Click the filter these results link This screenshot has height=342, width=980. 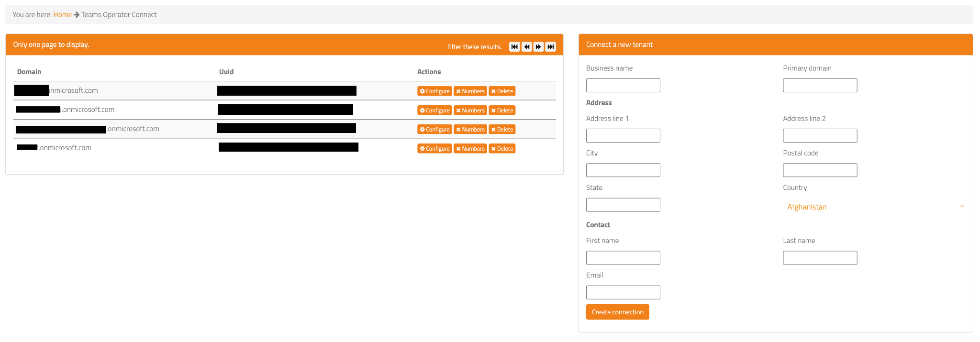tap(475, 47)
